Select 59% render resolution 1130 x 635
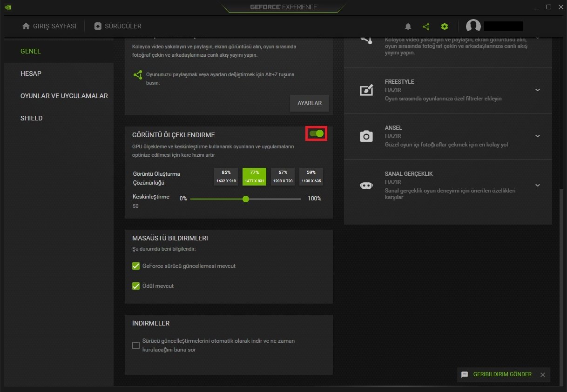567x392 pixels. 311,177
